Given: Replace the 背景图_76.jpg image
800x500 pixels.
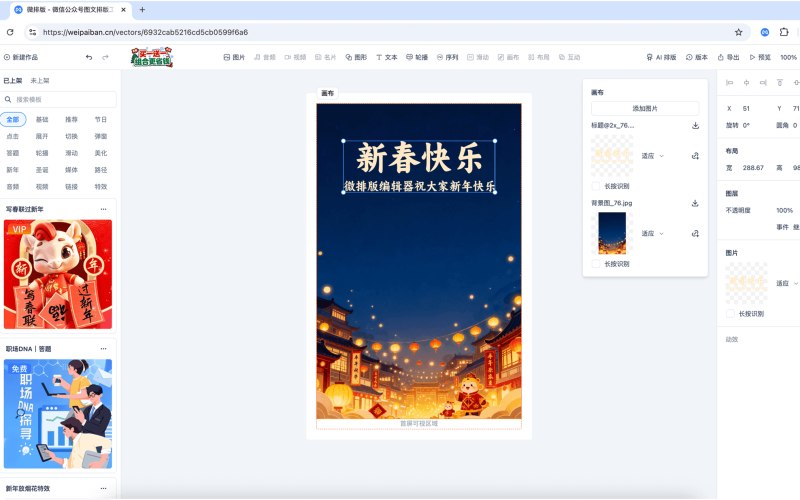Looking at the screenshot, I should 695,233.
